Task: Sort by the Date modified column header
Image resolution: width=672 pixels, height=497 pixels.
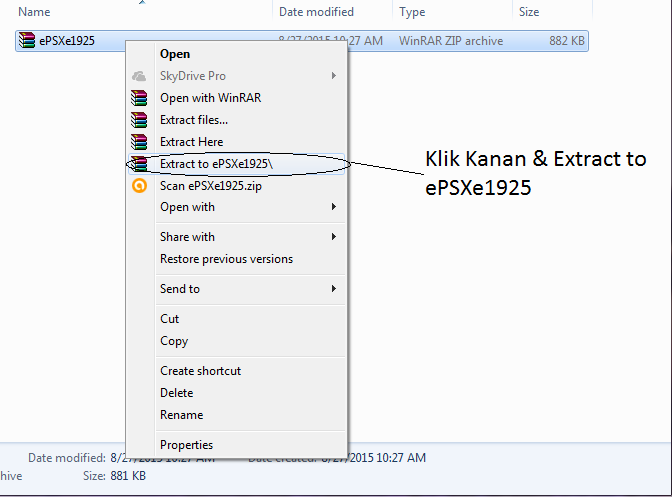Action: [316, 12]
